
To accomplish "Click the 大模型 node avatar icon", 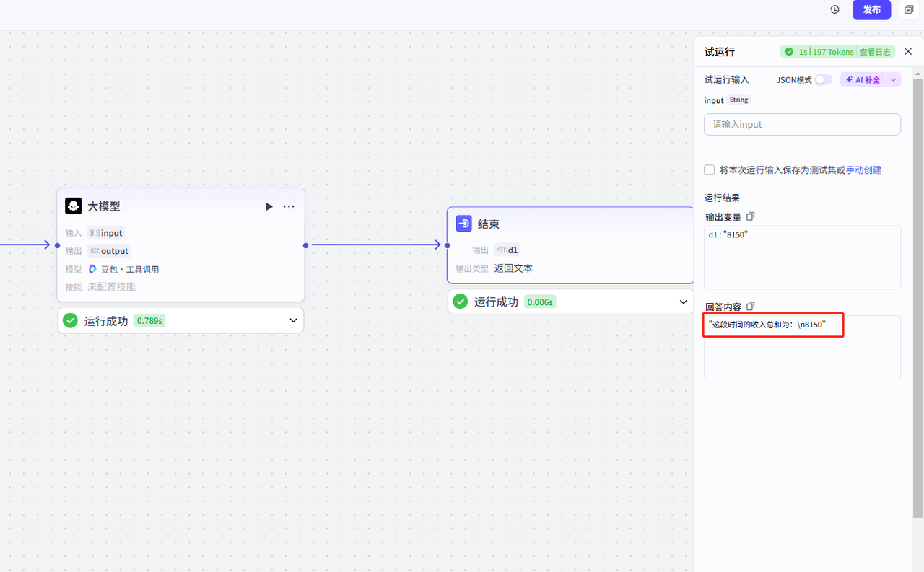I will [73, 206].
